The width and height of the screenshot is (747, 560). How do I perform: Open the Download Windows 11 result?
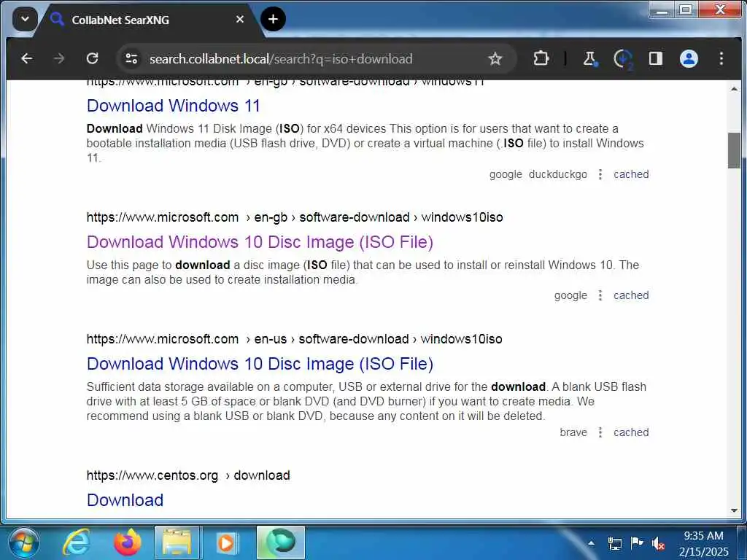(174, 105)
